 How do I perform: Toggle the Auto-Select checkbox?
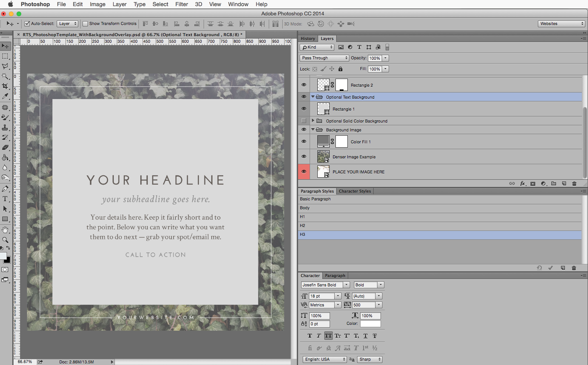(27, 24)
